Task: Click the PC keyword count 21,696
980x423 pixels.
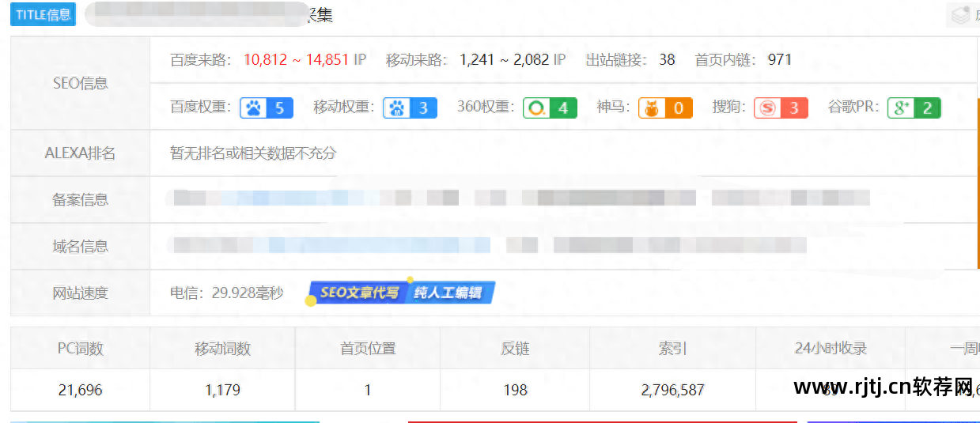Action: coord(80,390)
